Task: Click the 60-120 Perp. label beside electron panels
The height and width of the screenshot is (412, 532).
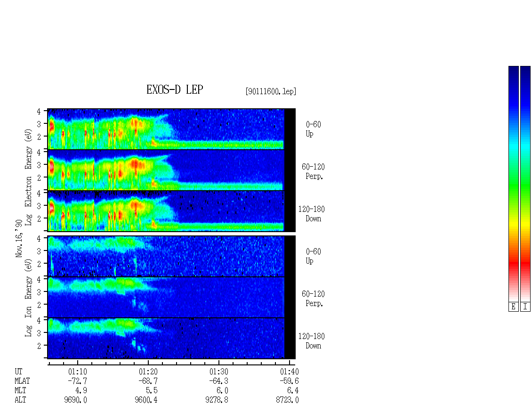Action: (313, 171)
